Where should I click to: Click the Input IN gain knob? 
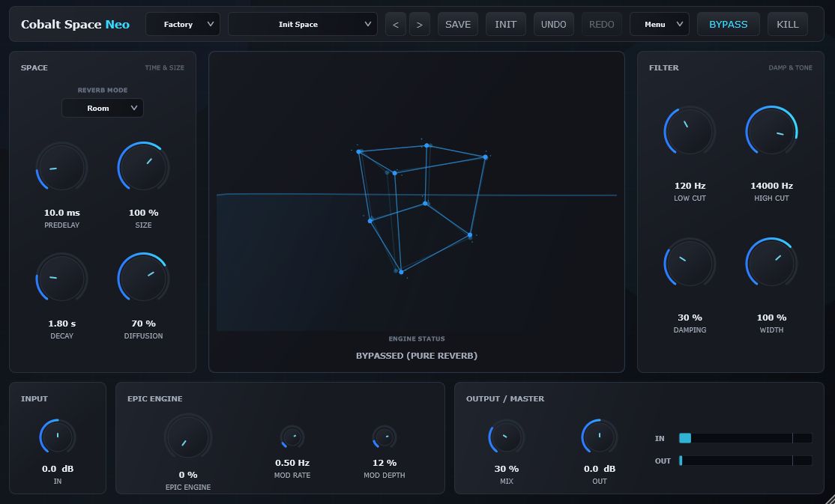click(x=58, y=437)
